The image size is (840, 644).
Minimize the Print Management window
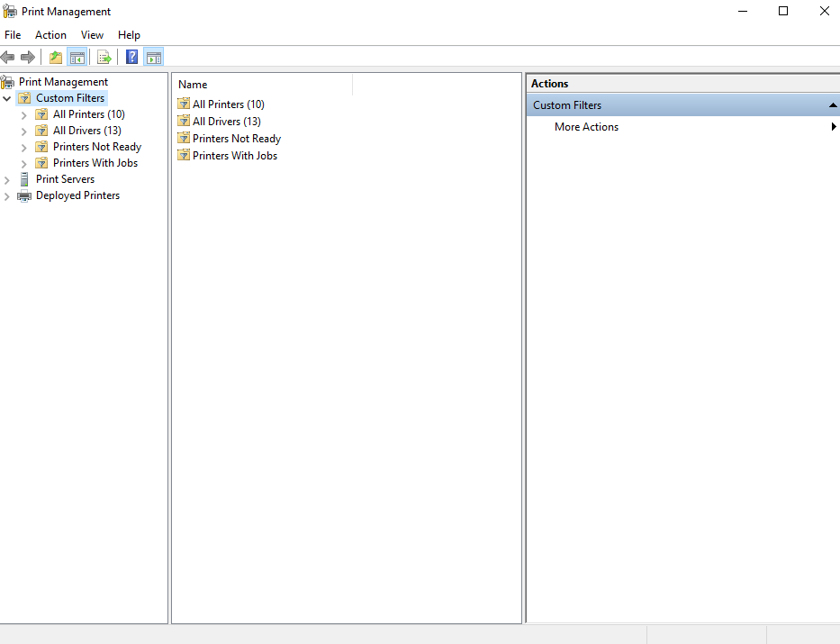click(743, 11)
